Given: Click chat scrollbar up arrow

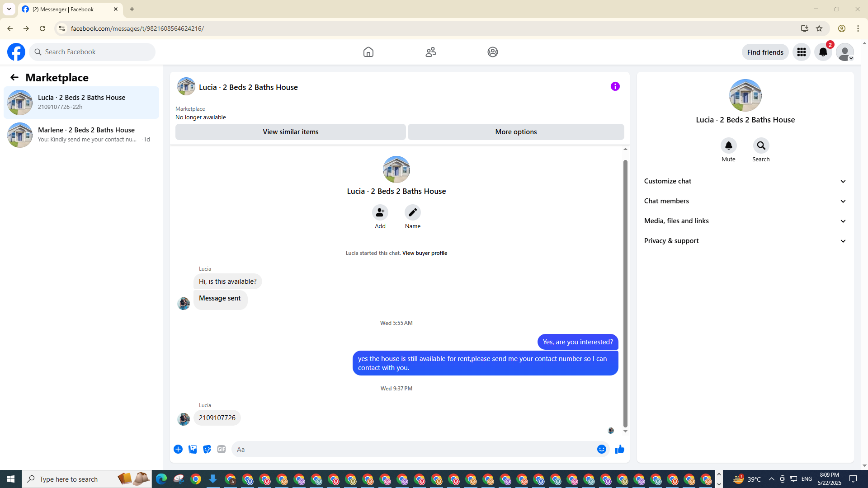Looking at the screenshot, I should point(626,149).
